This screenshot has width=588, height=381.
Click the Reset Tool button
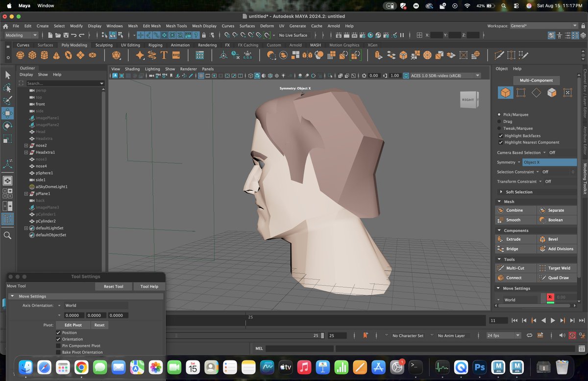(112, 286)
